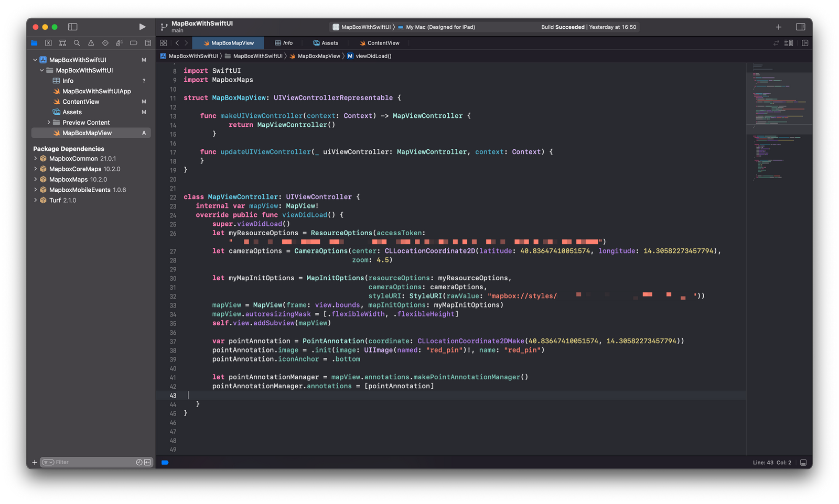Click the Build Succeeded status text
Viewport: 839px width, 504px height.
pyautogui.click(x=563, y=26)
